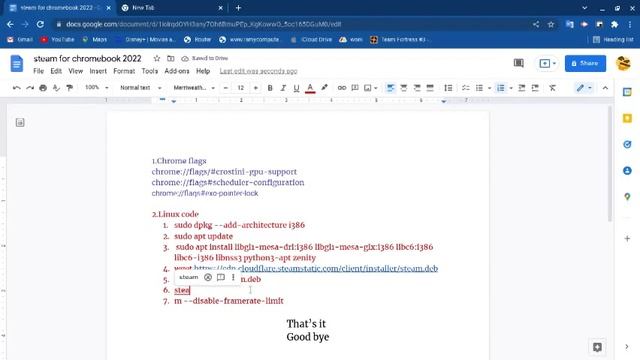Image resolution: width=640 pixels, height=360 pixels.
Task: Set right text alignment
Action: 417,88
